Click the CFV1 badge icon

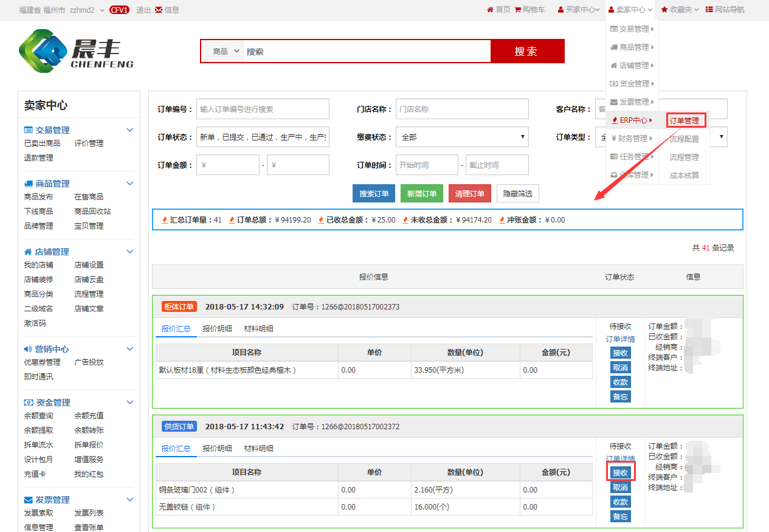coord(119,10)
